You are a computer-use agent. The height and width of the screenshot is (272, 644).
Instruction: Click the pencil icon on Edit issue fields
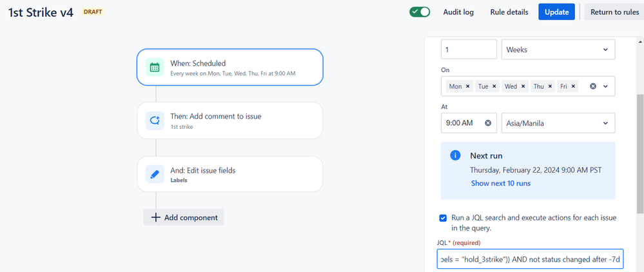tap(155, 174)
